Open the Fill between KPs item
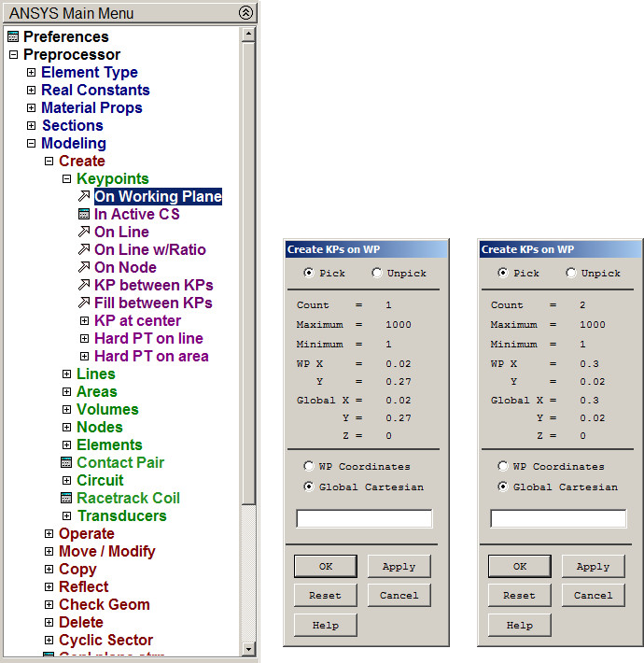 coord(153,303)
